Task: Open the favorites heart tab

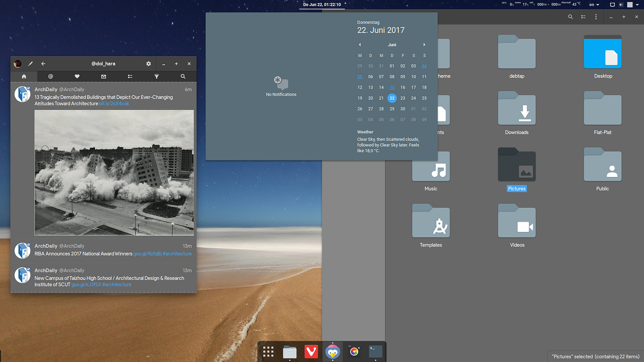Action: pyautogui.click(x=77, y=76)
